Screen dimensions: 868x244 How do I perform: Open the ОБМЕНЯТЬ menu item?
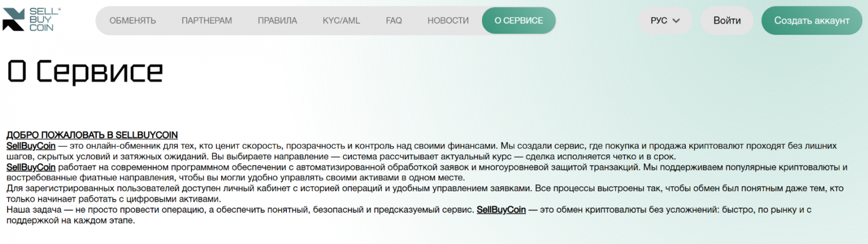(133, 21)
